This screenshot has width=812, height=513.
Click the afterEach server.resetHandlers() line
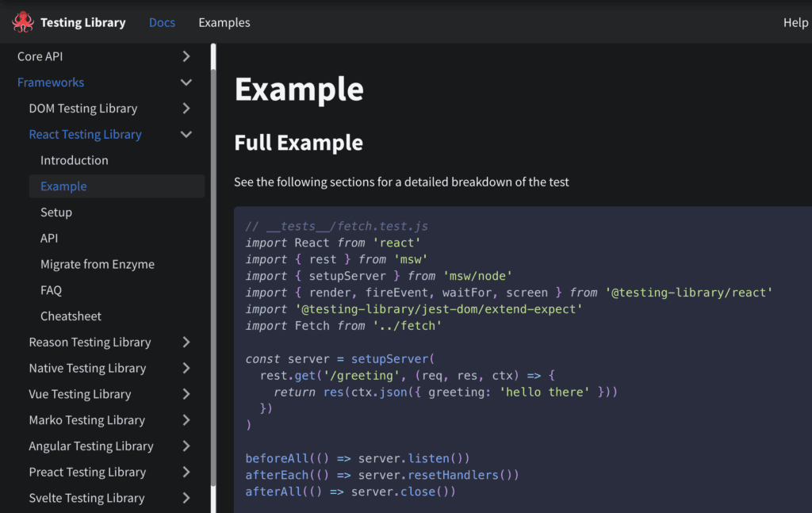(382, 475)
